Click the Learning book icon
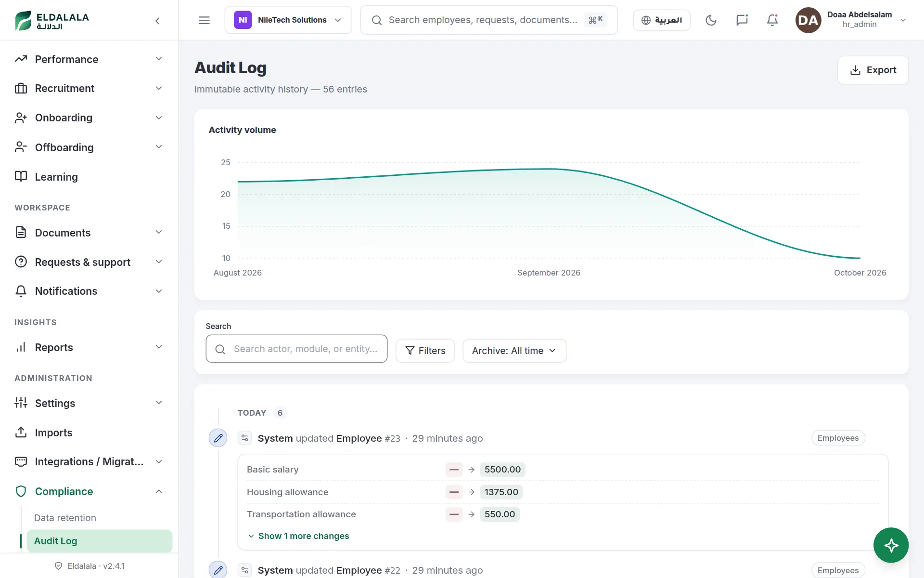 tap(21, 176)
